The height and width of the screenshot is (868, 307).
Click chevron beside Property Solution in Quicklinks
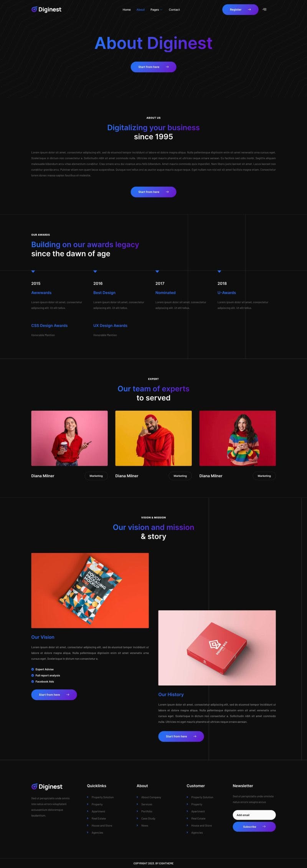coord(88,797)
